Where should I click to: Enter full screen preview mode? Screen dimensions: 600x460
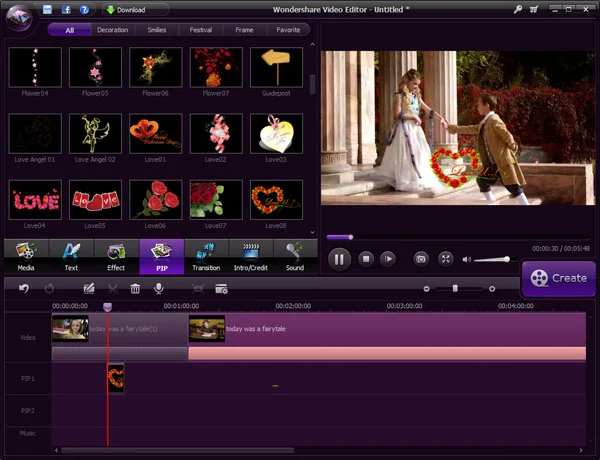(x=445, y=259)
